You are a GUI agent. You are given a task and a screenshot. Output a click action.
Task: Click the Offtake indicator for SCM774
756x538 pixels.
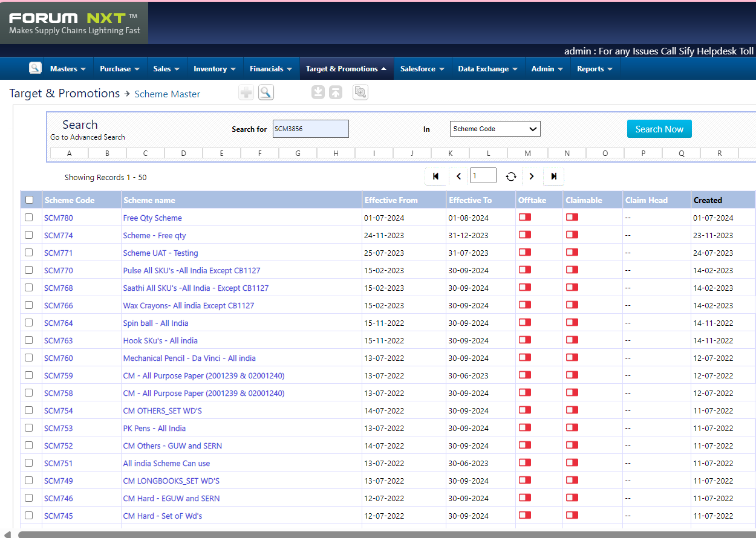pos(524,235)
